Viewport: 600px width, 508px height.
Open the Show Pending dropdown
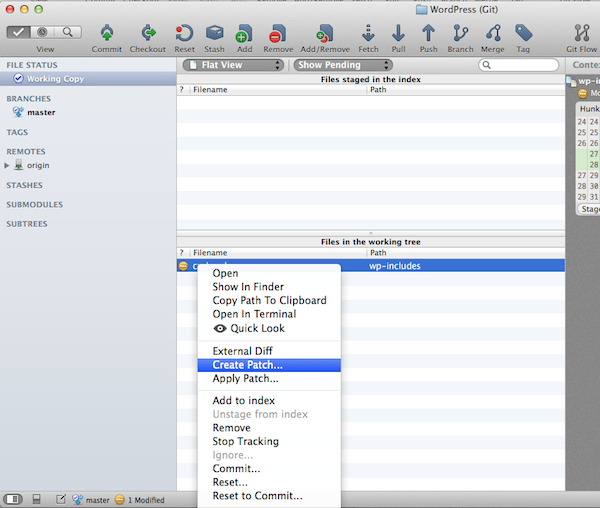(x=343, y=65)
